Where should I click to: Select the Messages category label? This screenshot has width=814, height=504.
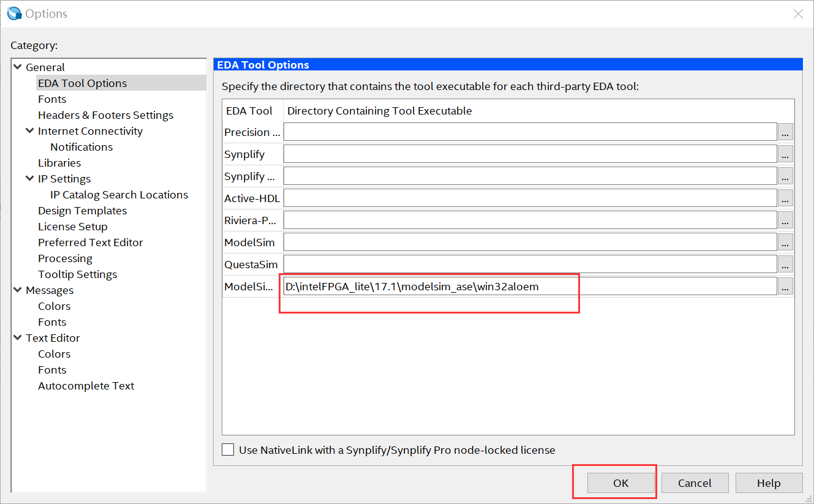coord(50,290)
